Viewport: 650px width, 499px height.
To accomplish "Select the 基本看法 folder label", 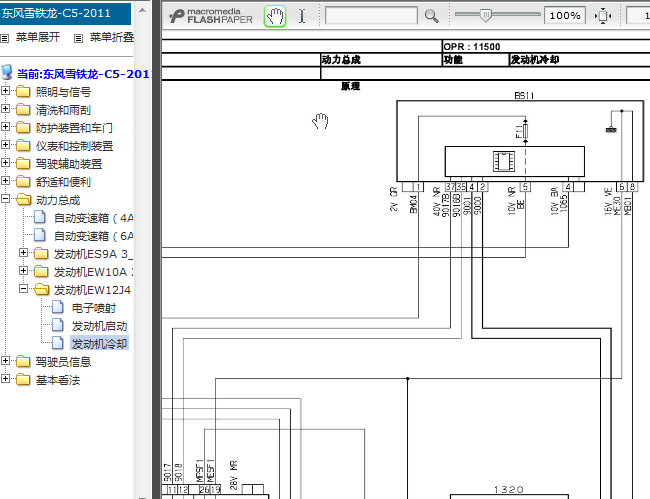I will pyautogui.click(x=58, y=380).
